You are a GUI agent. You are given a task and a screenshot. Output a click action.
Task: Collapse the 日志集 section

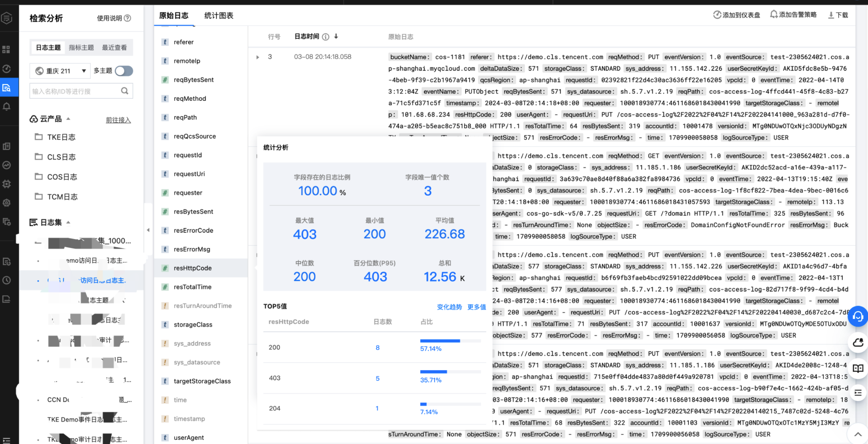[68, 222]
